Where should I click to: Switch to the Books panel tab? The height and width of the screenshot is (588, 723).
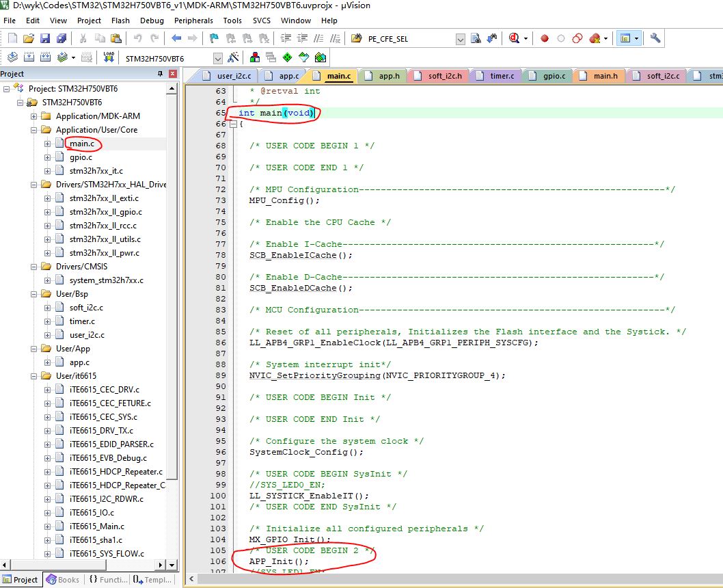63,580
